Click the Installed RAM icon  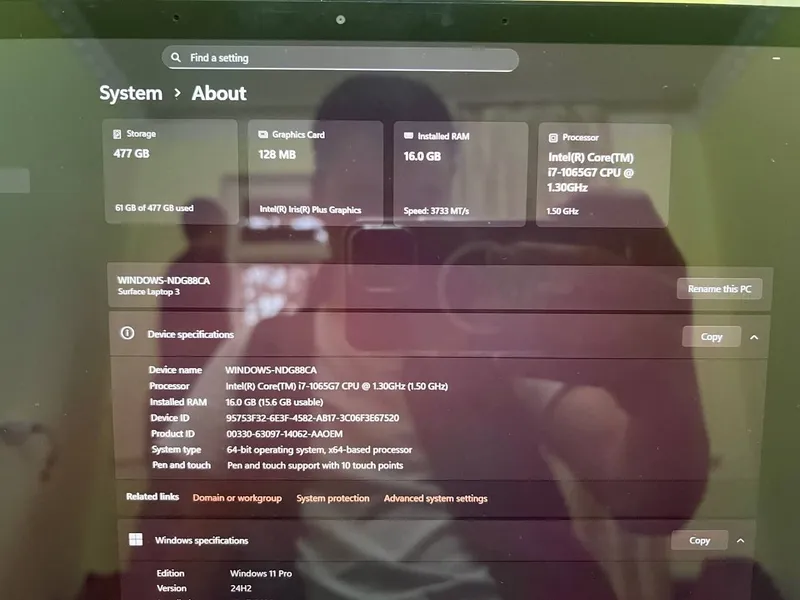tap(408, 136)
